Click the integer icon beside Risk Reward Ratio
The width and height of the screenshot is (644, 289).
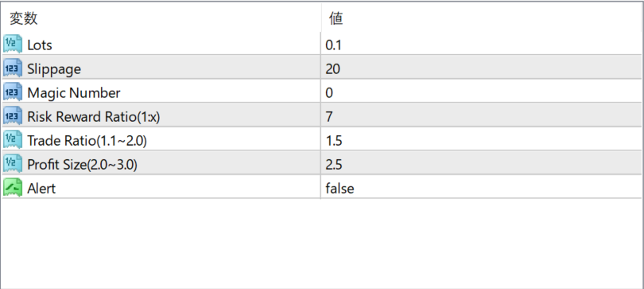tap(13, 116)
